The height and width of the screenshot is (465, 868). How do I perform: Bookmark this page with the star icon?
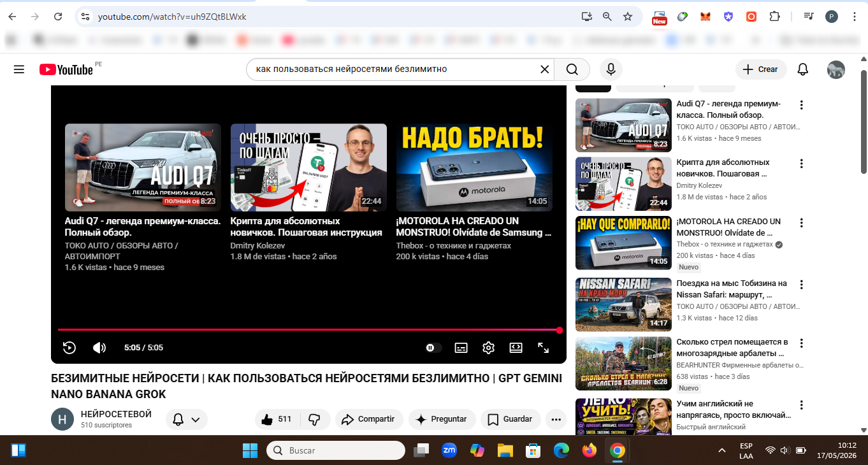(628, 17)
